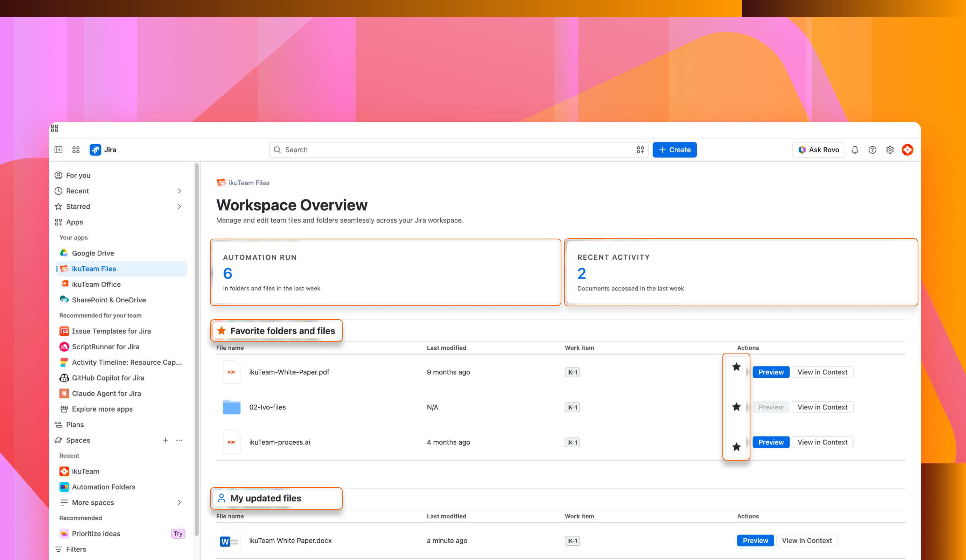Open Ask Rovo
The height and width of the screenshot is (560, 966).
pos(818,150)
